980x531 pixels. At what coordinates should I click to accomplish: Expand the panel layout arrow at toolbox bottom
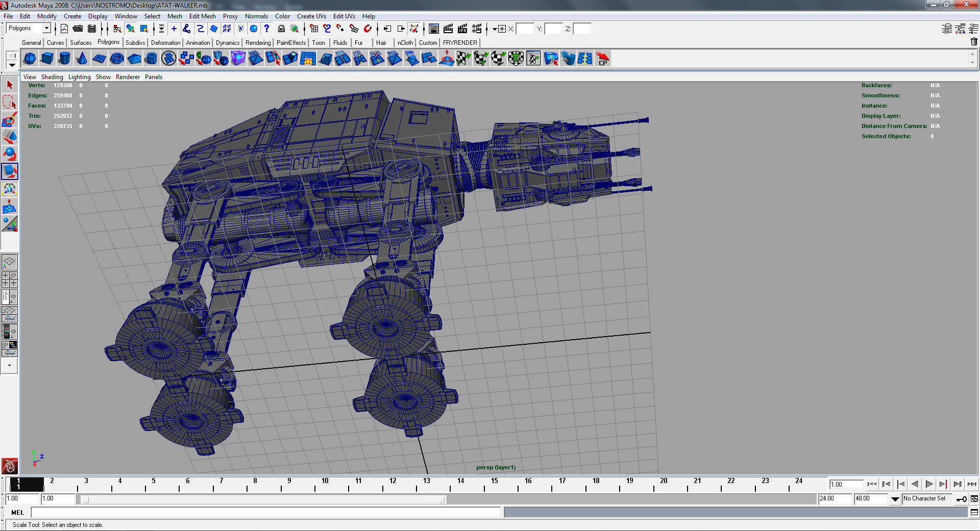(10, 366)
